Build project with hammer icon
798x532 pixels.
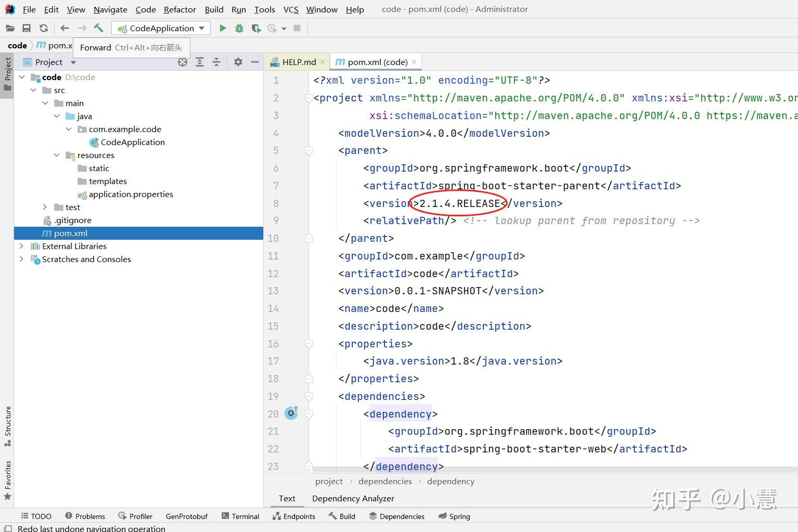[98, 28]
